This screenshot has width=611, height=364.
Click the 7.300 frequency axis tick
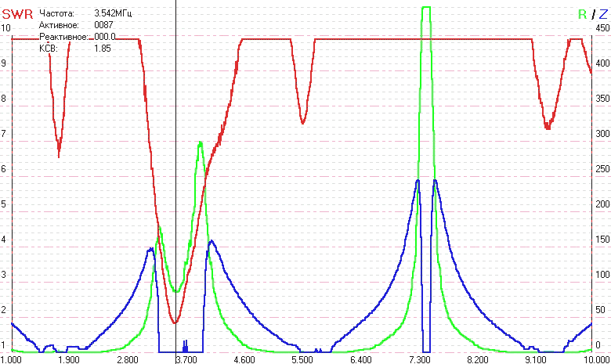(420, 359)
